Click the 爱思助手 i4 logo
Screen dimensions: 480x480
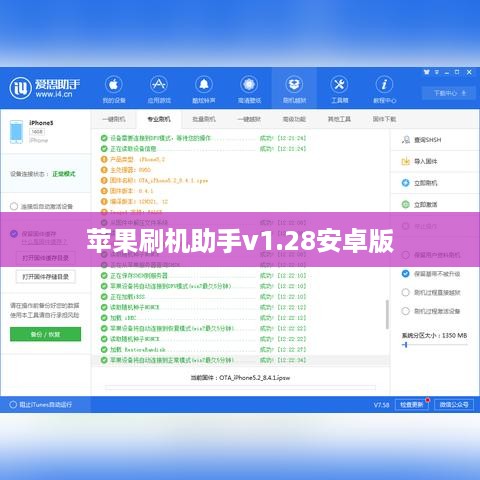pyautogui.click(x=20, y=88)
